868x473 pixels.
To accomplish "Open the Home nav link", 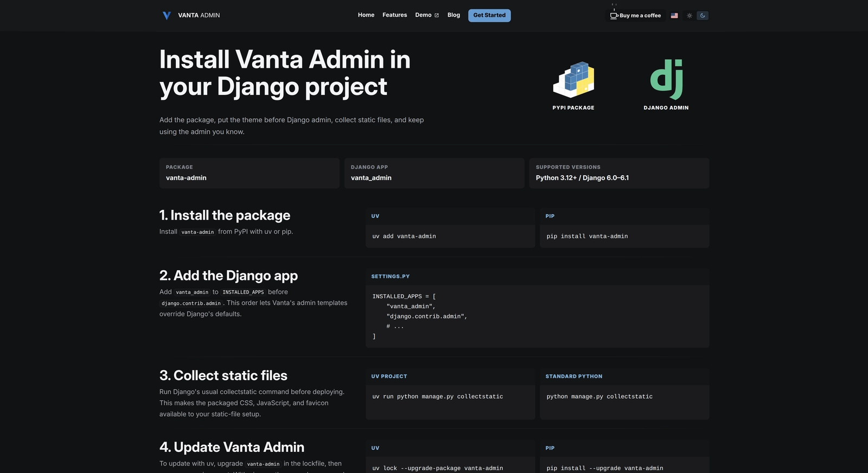I will click(x=366, y=15).
